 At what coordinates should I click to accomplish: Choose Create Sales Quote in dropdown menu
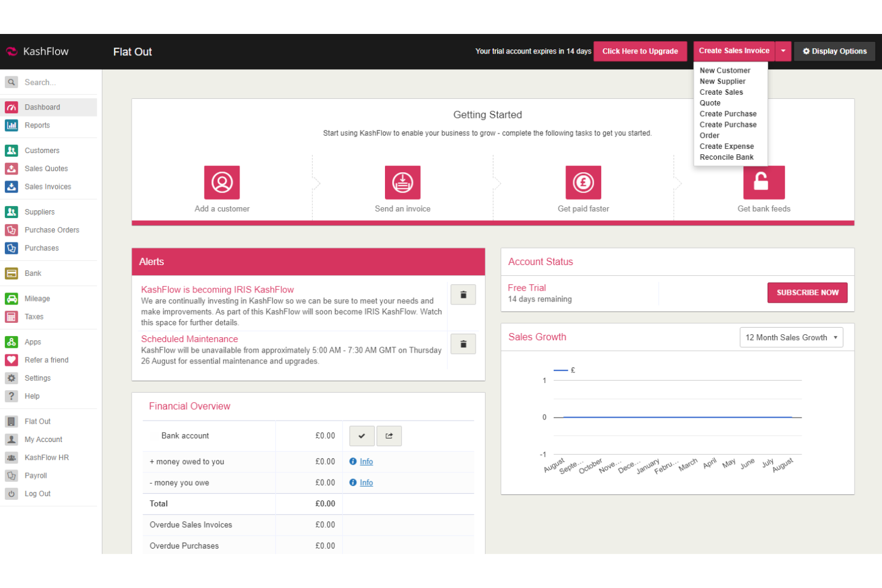click(x=721, y=98)
